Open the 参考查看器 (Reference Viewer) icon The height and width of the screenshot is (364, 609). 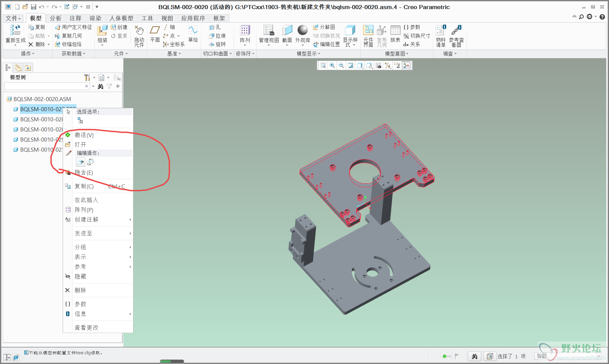point(456,30)
